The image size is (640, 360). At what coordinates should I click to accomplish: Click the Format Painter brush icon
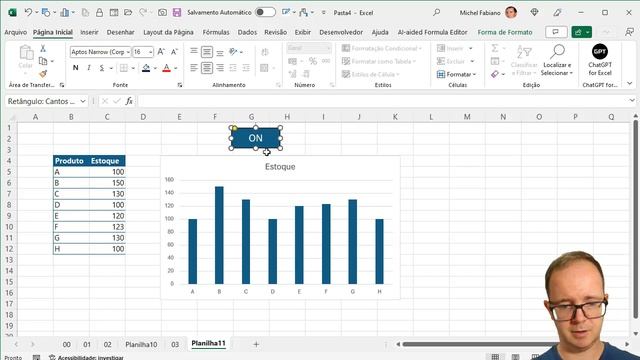43,74
